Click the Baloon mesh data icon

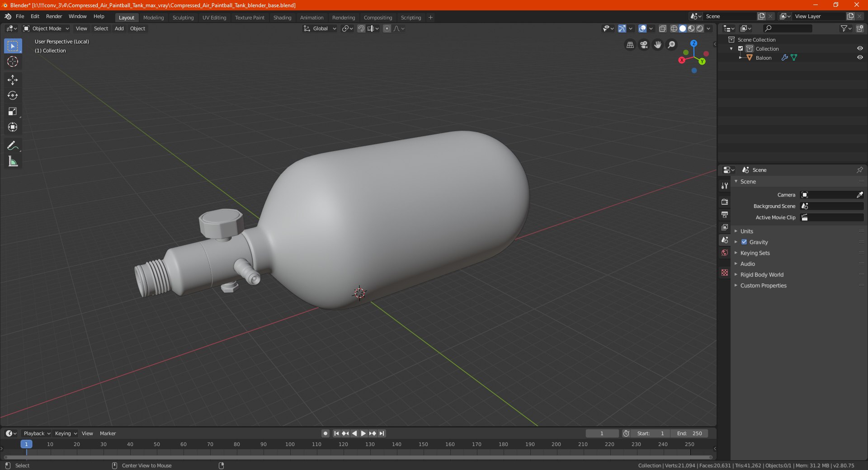point(794,57)
